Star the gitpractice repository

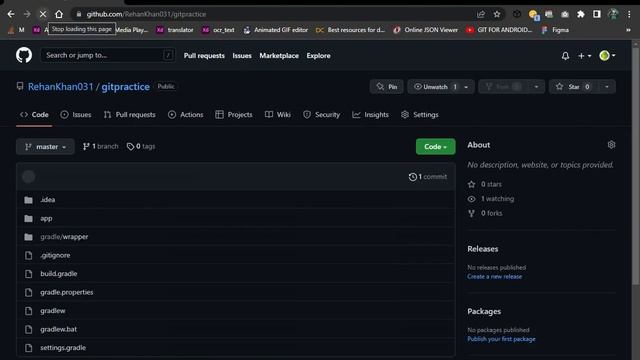coord(572,87)
